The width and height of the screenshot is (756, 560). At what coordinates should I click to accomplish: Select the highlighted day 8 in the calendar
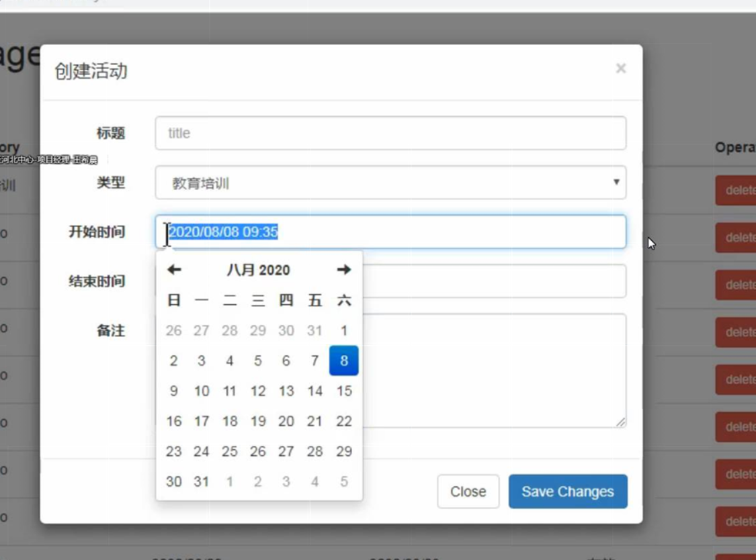point(344,361)
